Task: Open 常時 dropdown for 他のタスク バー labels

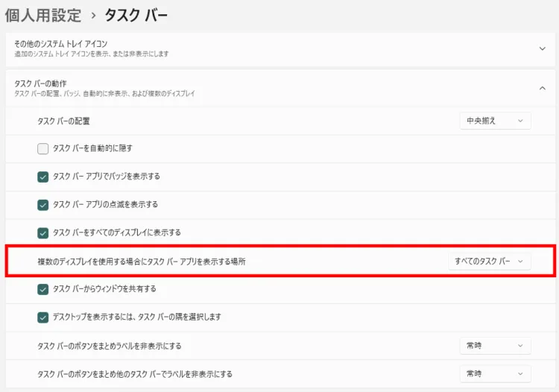Action: point(495,373)
